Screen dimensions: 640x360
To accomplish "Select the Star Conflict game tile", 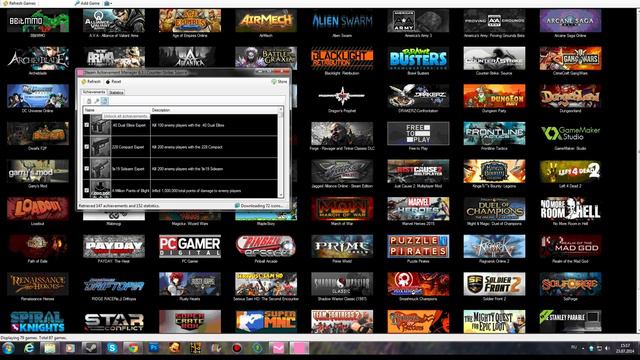I will [x=114, y=322].
